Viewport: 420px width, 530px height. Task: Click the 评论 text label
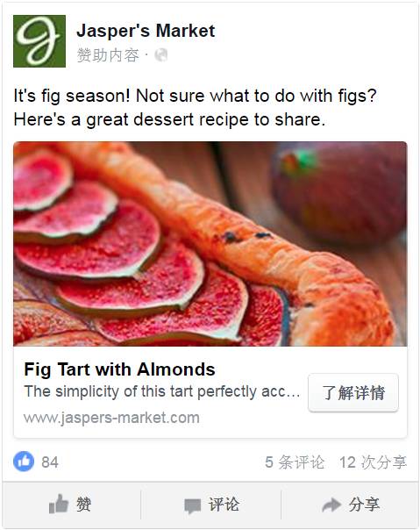click(224, 505)
